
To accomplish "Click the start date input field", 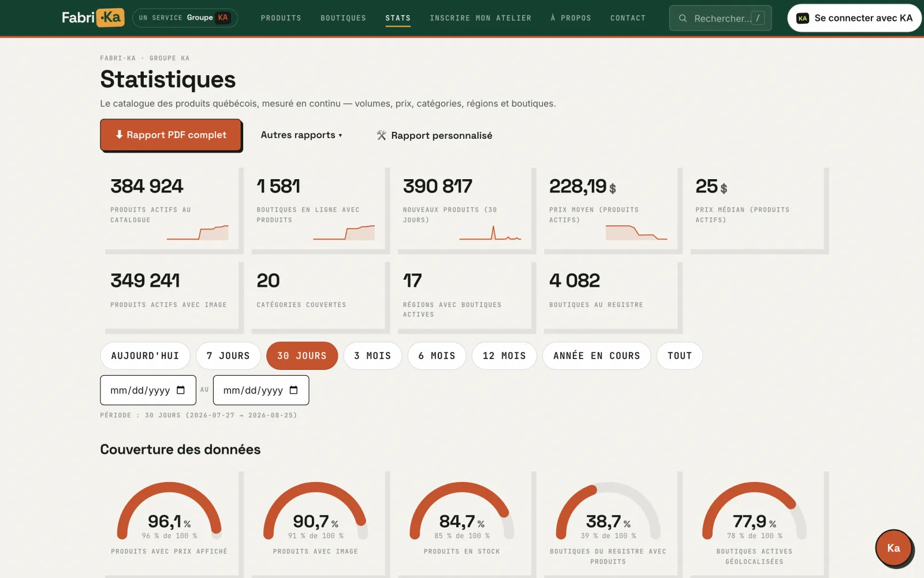I will (x=148, y=390).
